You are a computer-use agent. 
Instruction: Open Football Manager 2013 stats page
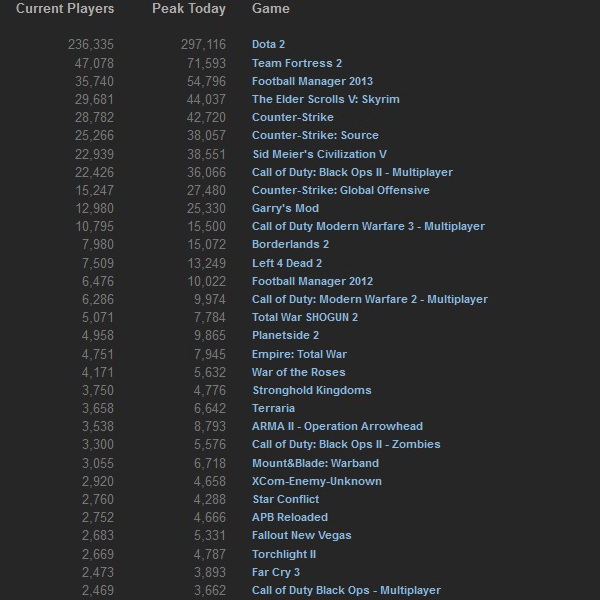(312, 81)
